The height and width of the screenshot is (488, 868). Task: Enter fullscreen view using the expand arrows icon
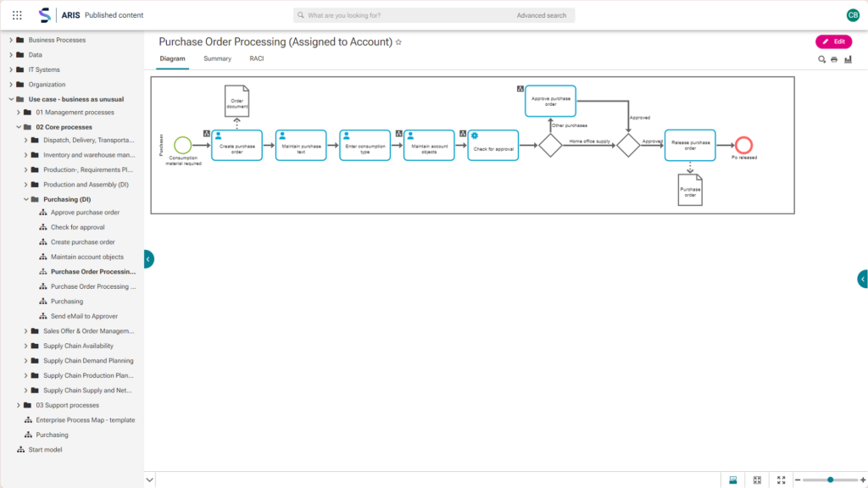[x=781, y=480]
